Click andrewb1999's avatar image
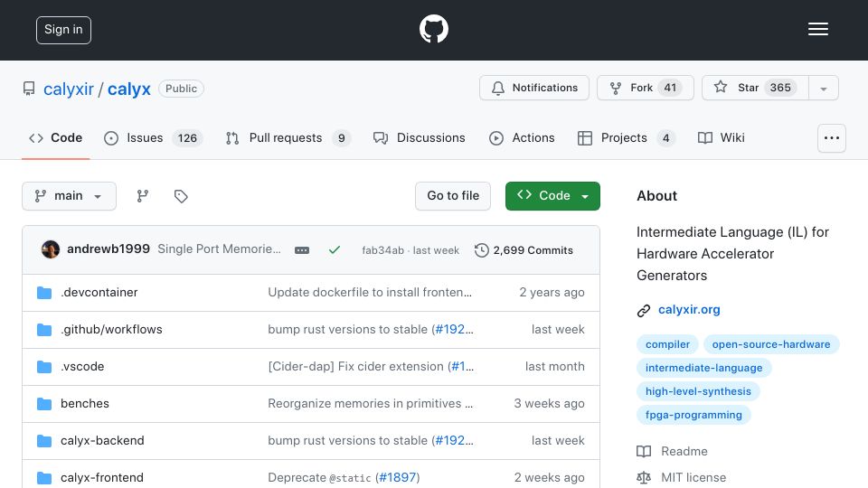The image size is (868, 488). pyautogui.click(x=51, y=249)
